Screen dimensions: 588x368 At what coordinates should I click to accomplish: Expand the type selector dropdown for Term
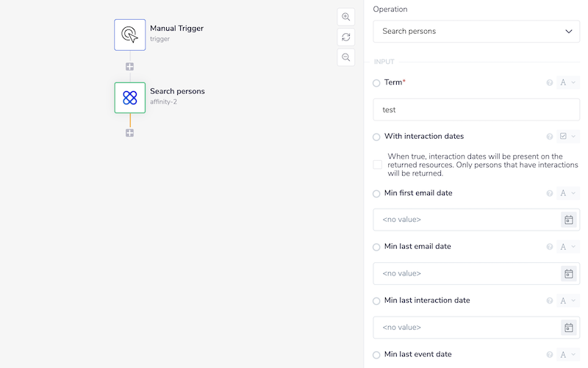tap(568, 83)
